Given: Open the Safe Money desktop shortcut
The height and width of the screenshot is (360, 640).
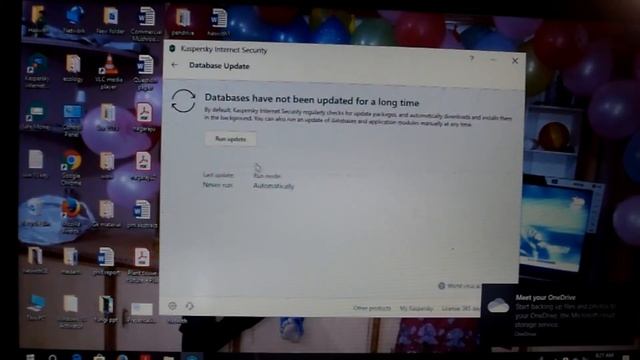Looking at the screenshot, I should pyautogui.click(x=36, y=117).
